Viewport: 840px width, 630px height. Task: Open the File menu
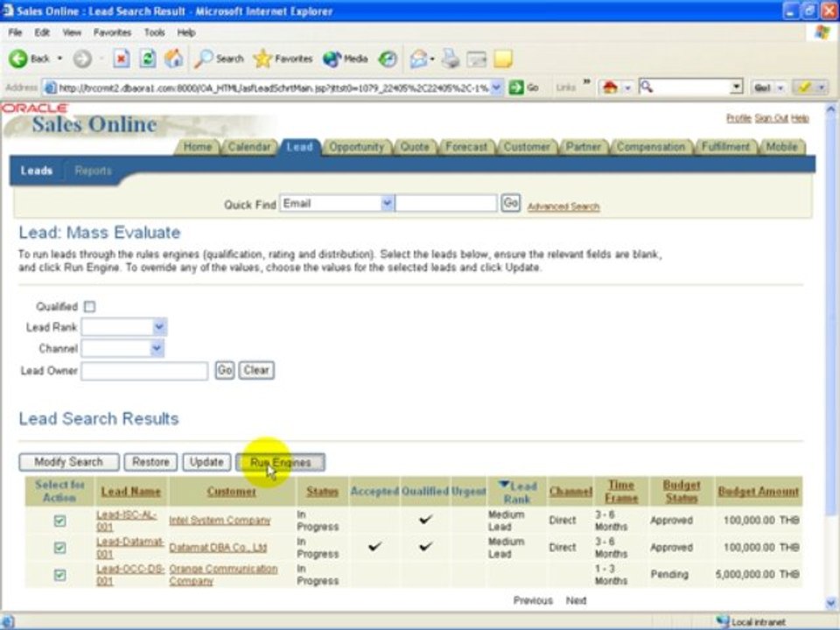(x=15, y=32)
